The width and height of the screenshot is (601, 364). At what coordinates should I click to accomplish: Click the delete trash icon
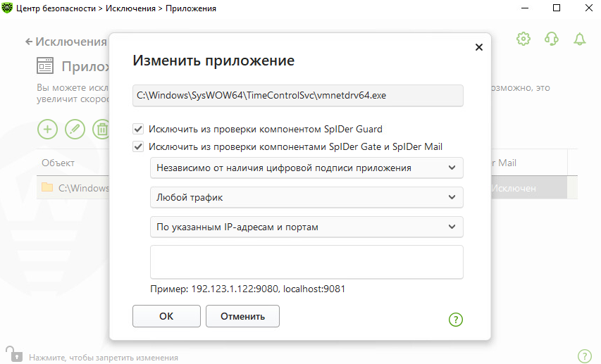pos(101,129)
